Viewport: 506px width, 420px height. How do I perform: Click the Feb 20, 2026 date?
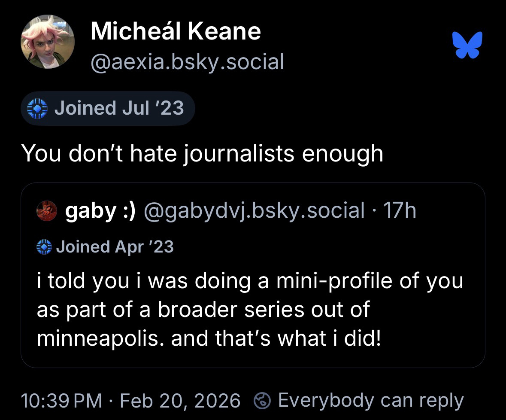[180, 401]
